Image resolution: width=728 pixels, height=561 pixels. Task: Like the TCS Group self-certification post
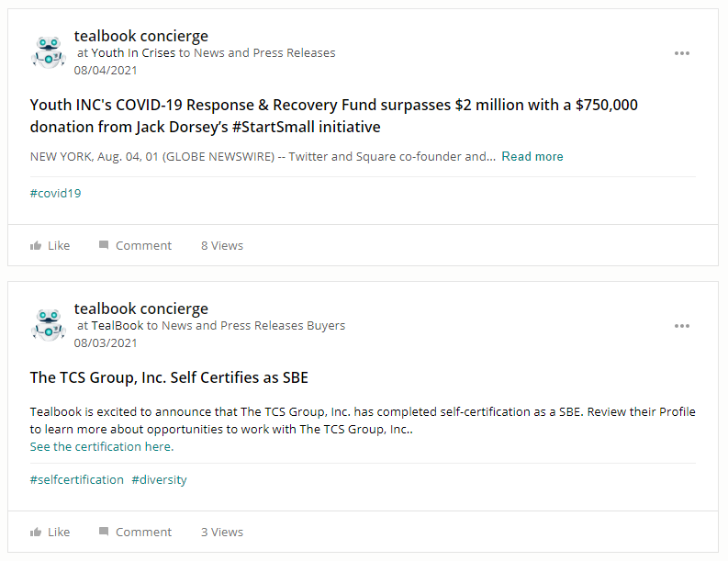(x=50, y=532)
